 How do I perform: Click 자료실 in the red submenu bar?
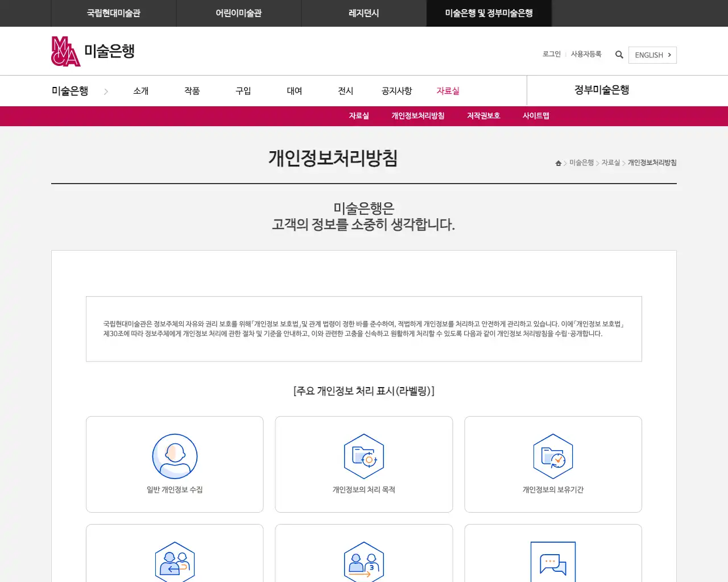click(359, 116)
